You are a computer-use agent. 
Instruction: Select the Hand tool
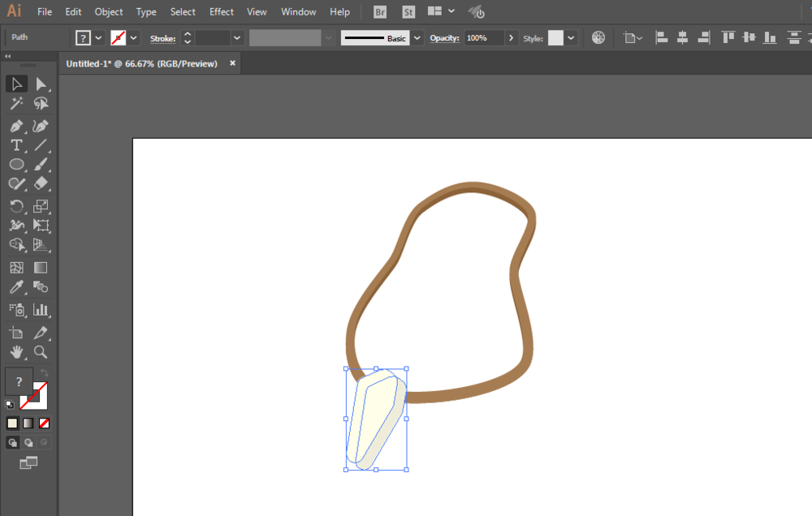pyautogui.click(x=16, y=352)
